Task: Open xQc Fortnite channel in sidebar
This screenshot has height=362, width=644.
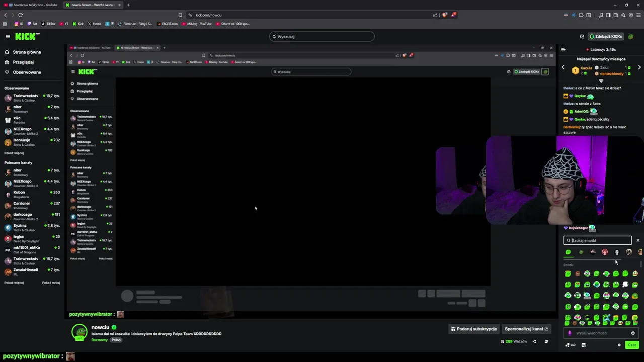Action: tap(32, 120)
